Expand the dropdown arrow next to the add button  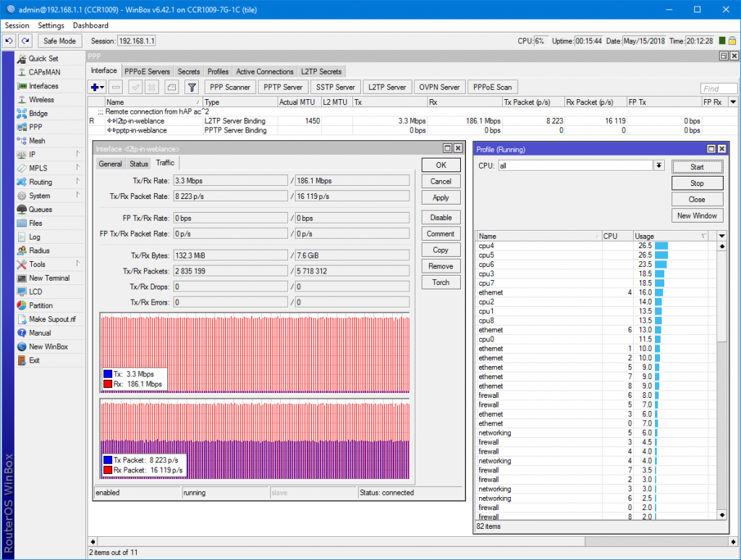point(102,87)
